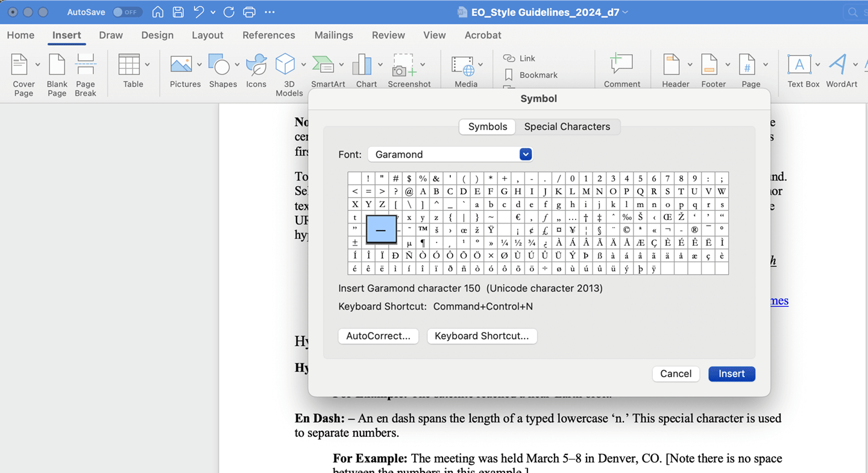Expand the Table dropdown arrow
Screen dimensions: 868x473
(x=147, y=64)
